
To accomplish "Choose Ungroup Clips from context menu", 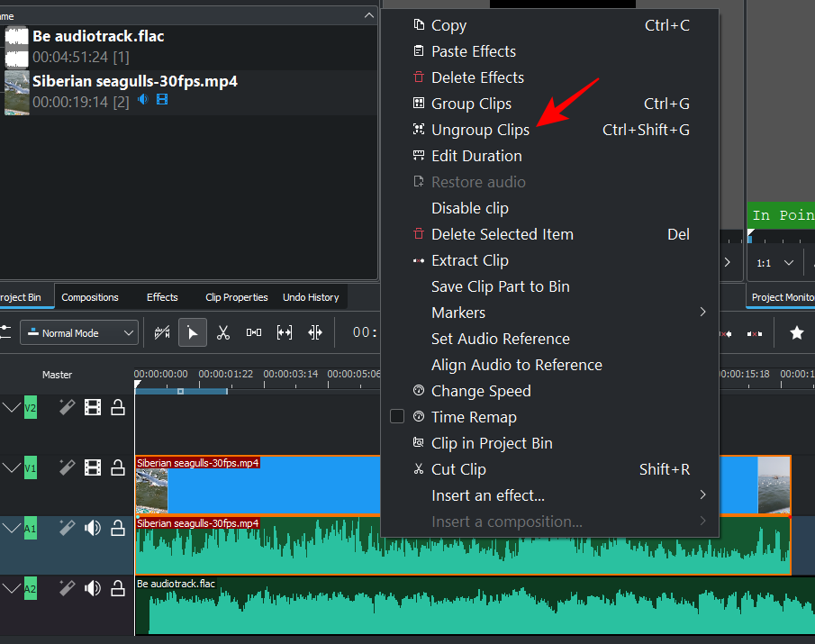I will click(480, 130).
